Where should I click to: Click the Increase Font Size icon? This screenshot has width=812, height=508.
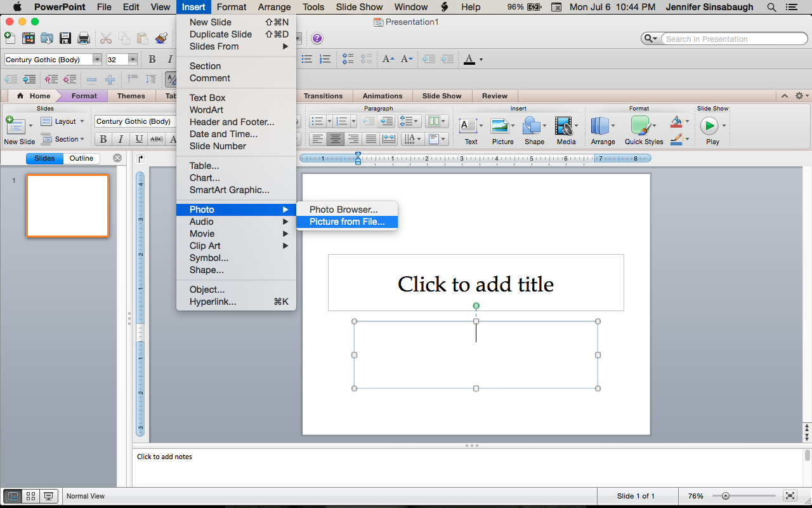pyautogui.click(x=388, y=59)
